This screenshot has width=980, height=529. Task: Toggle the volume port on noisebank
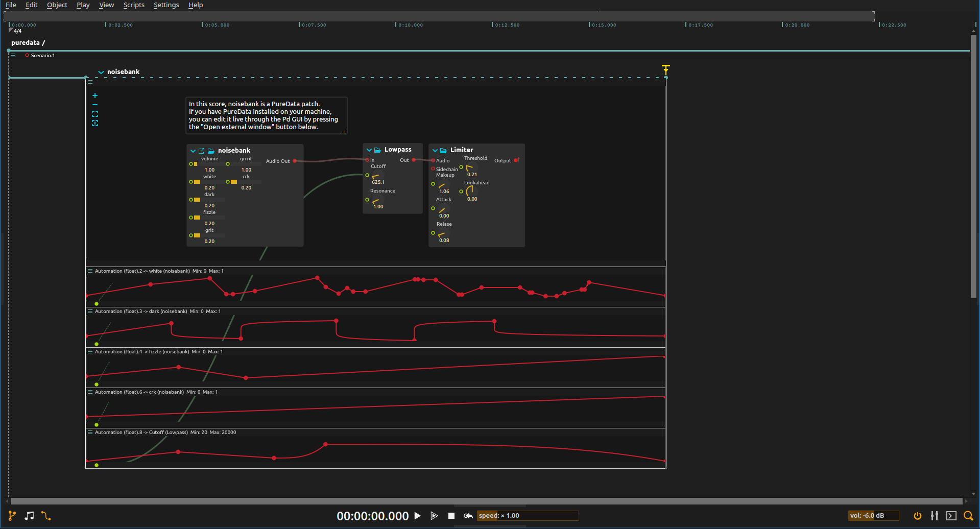[x=190, y=164]
